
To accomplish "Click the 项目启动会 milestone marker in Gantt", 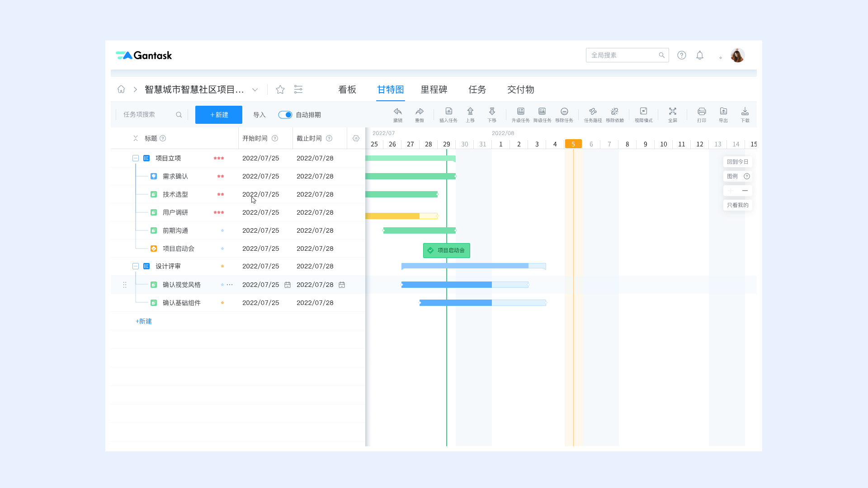I will [x=447, y=250].
